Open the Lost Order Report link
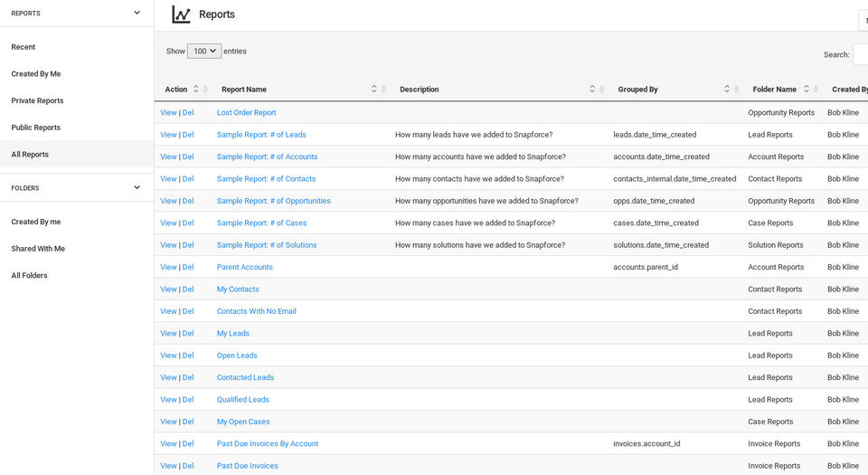 click(x=246, y=113)
